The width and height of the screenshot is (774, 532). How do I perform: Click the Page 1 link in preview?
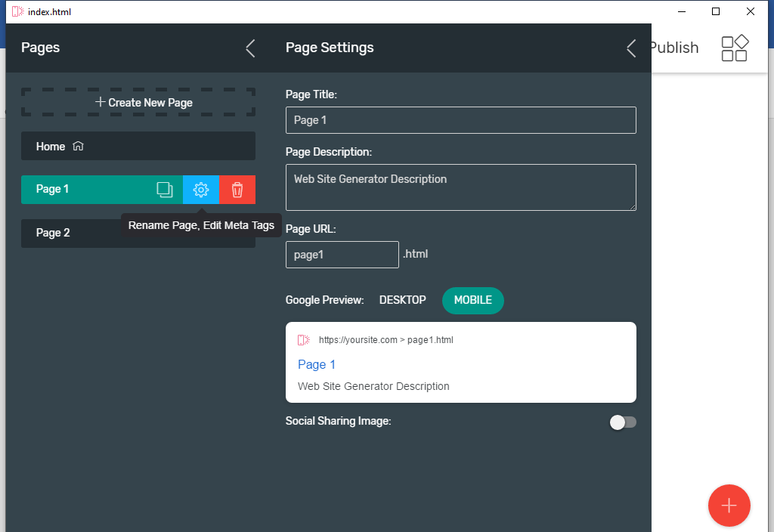pyautogui.click(x=317, y=365)
